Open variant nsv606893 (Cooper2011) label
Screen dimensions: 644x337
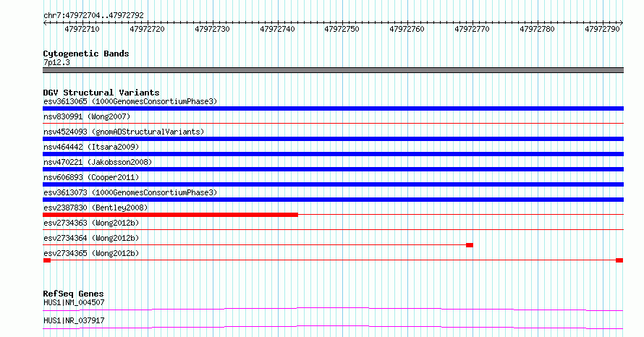91,177
